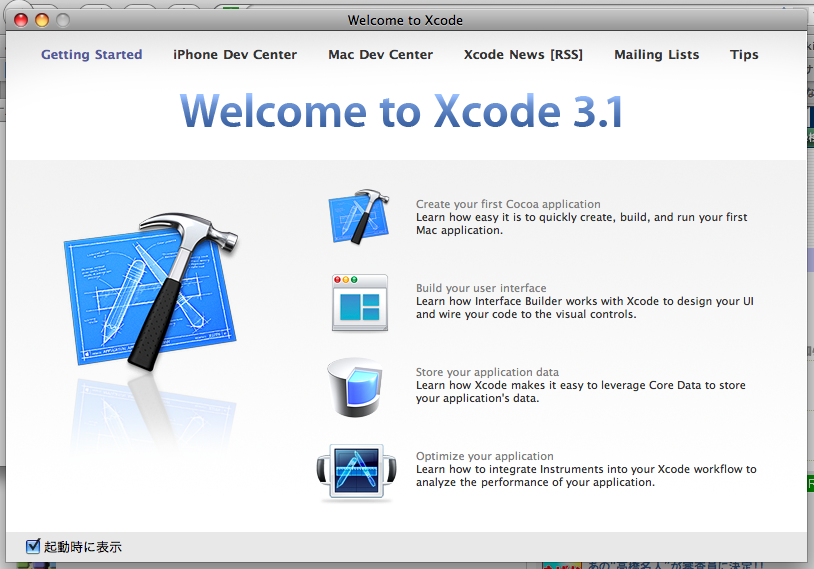Viewport: 814px width, 569px height.
Task: Click the large Xcode hammer logo
Action: (151, 291)
